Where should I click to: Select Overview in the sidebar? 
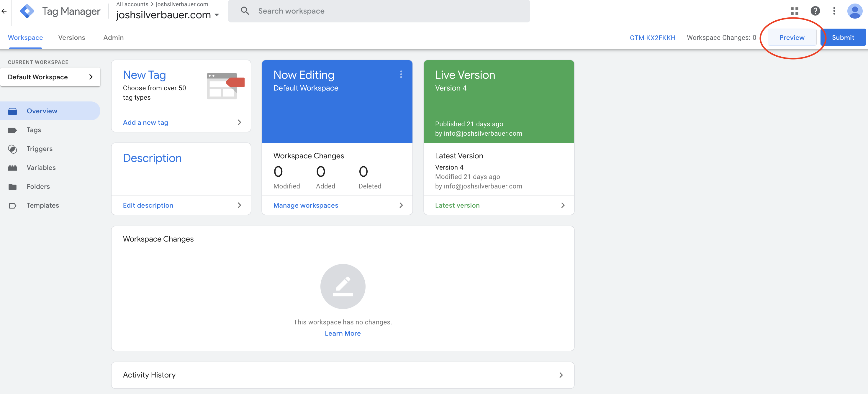click(x=50, y=111)
